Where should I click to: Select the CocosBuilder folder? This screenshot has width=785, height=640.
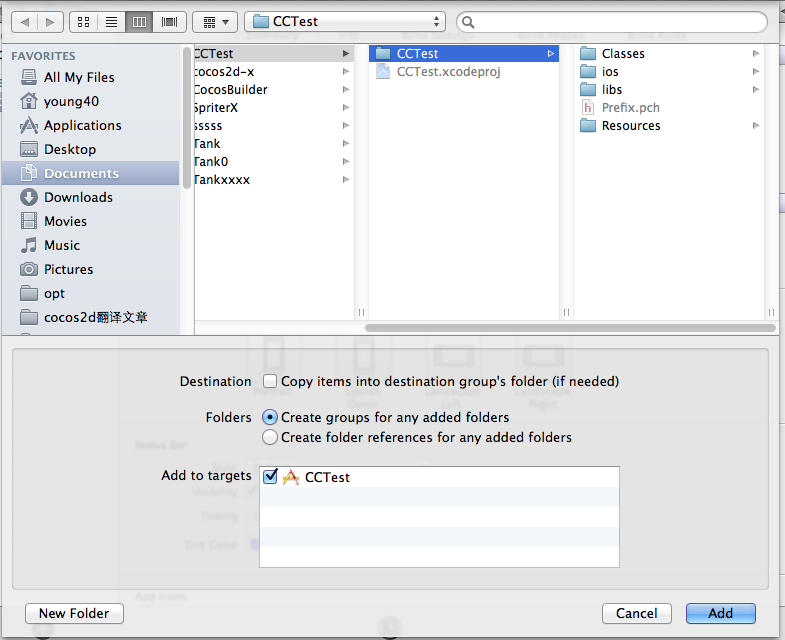[274, 90]
